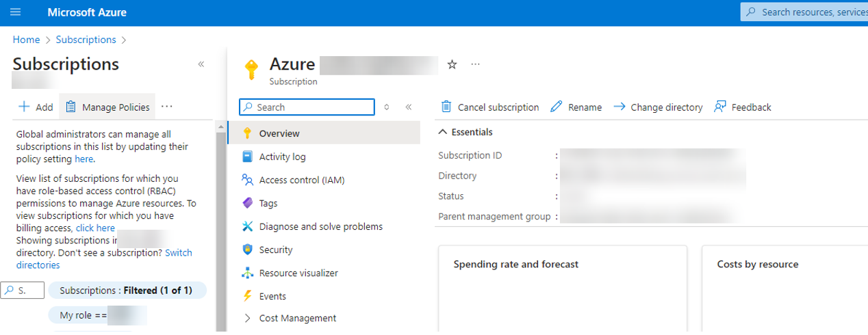Click the Activity log icon

tap(248, 157)
